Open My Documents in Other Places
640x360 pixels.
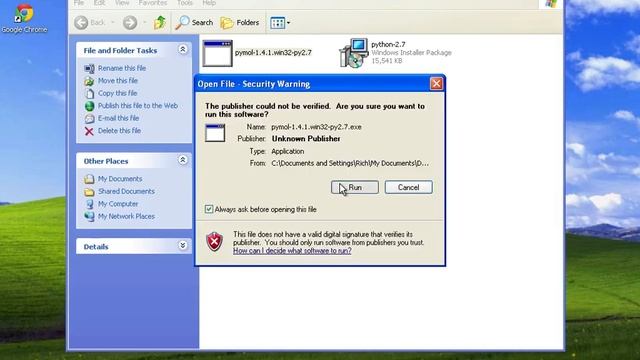tap(120, 179)
